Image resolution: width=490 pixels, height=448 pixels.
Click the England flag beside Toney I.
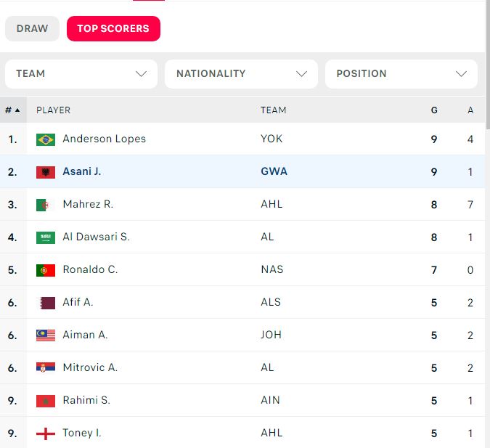pyautogui.click(x=46, y=433)
